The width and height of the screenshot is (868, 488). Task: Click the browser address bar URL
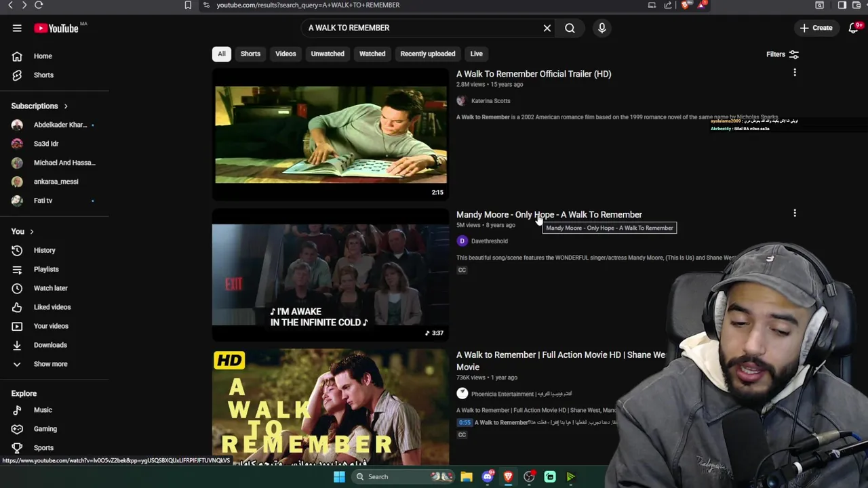click(308, 5)
